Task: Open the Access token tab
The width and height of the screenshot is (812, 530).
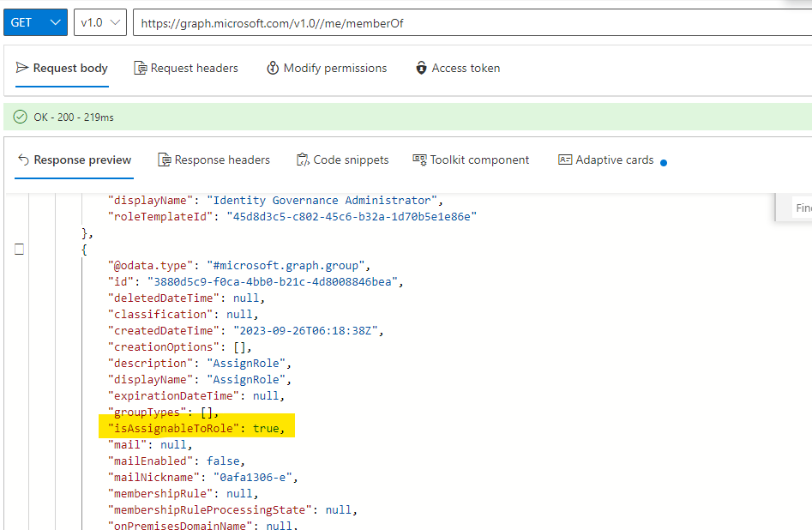Action: pos(458,68)
